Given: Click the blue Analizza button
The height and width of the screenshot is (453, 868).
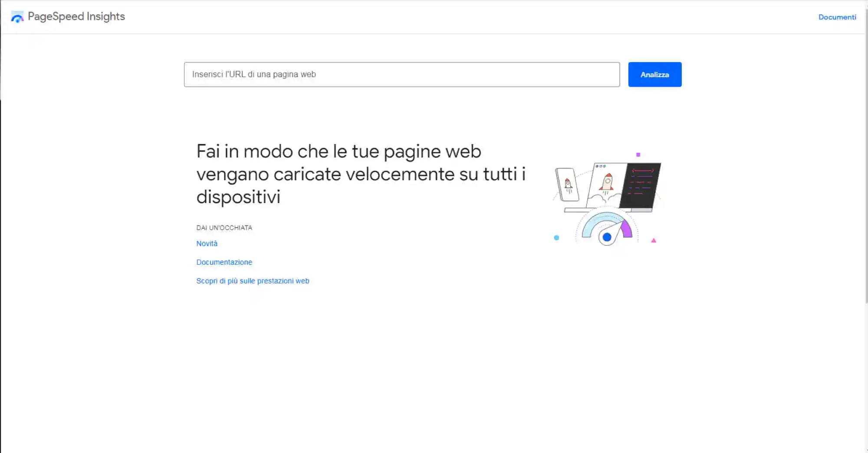Looking at the screenshot, I should [x=654, y=74].
